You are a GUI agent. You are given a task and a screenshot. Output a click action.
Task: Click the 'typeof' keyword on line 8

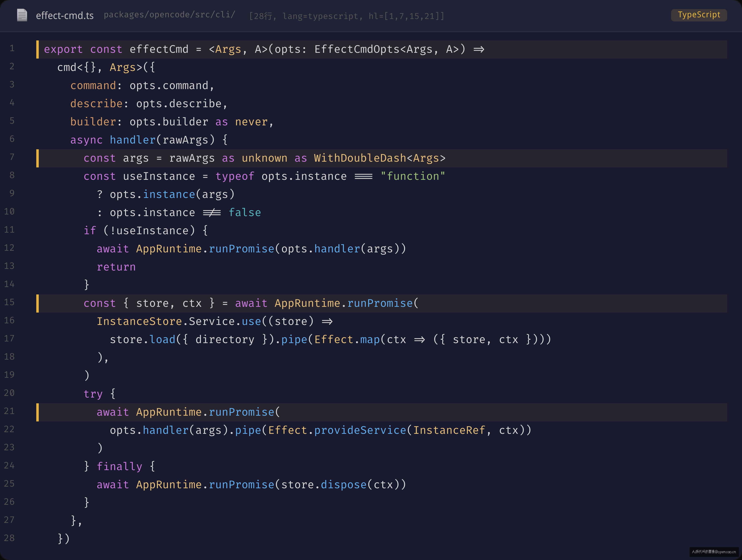tap(235, 176)
